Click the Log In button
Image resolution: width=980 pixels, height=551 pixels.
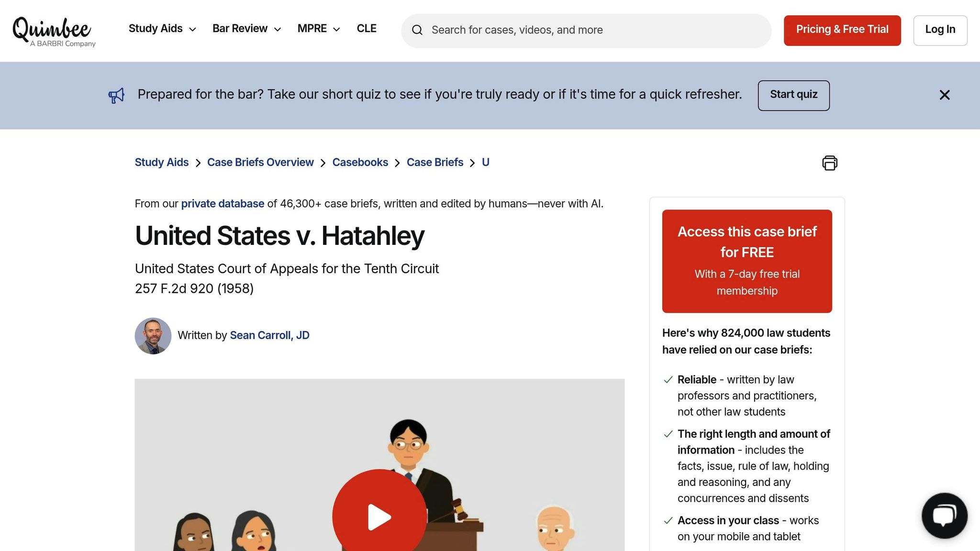940,31
